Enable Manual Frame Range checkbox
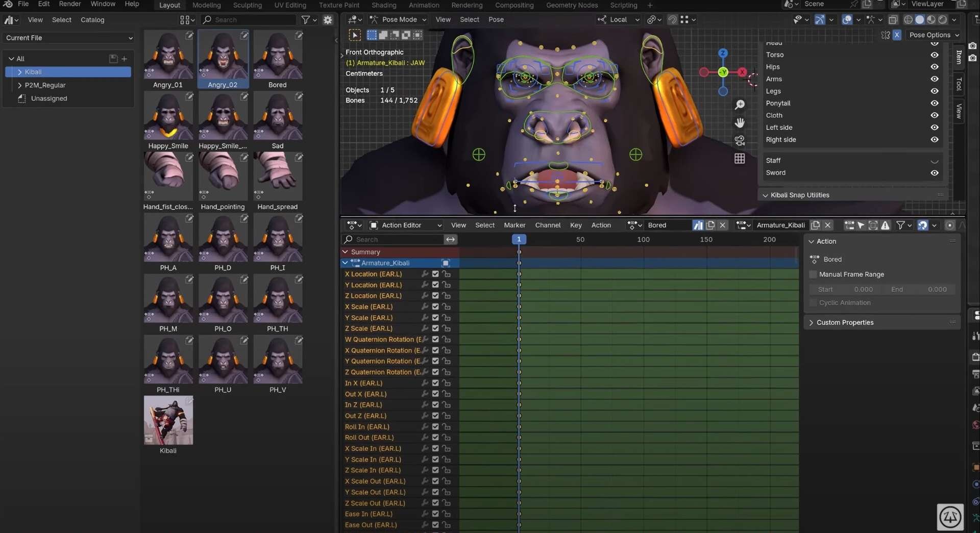Image resolution: width=980 pixels, height=533 pixels. pos(813,274)
